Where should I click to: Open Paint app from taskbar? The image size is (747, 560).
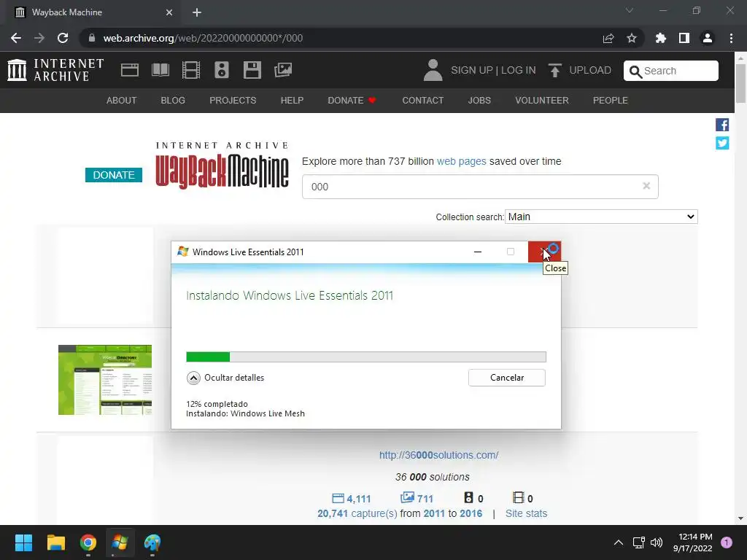click(x=152, y=542)
